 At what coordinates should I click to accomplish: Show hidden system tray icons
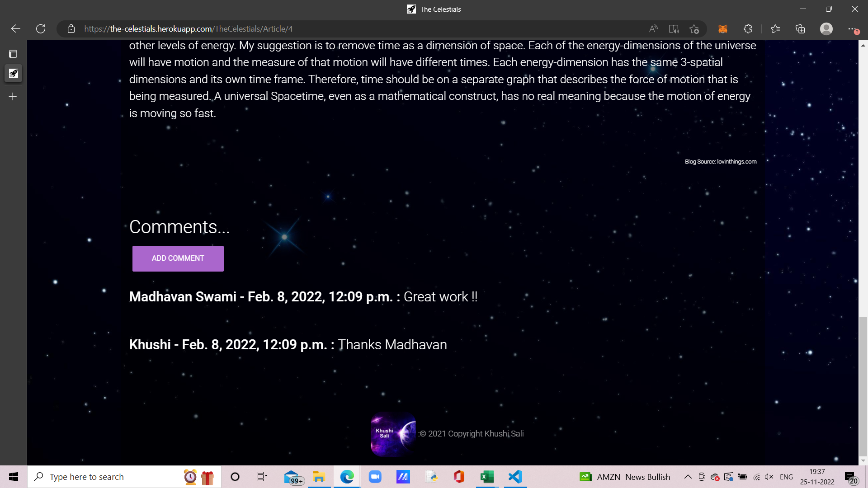[688, 477]
